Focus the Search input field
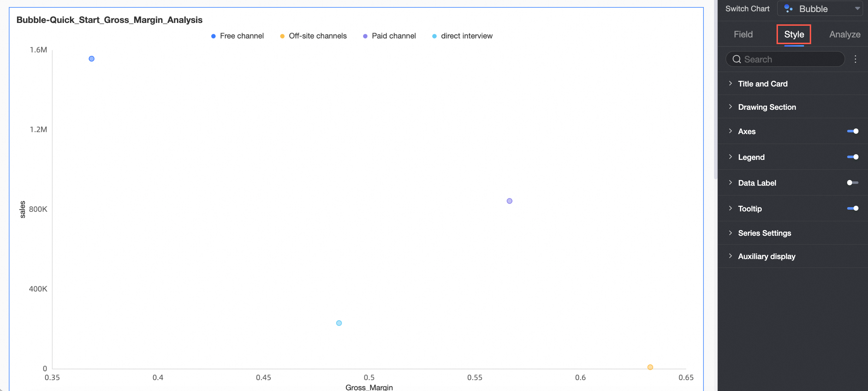This screenshot has height=391, width=868. pos(791,59)
